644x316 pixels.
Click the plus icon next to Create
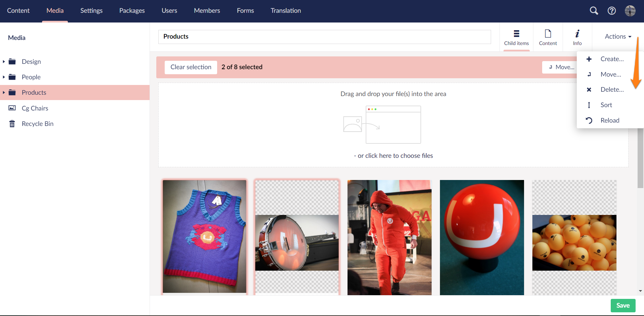point(589,59)
